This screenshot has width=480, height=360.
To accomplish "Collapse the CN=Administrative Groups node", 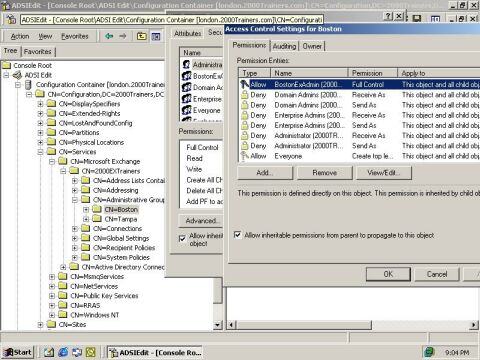I will (x=75, y=200).
